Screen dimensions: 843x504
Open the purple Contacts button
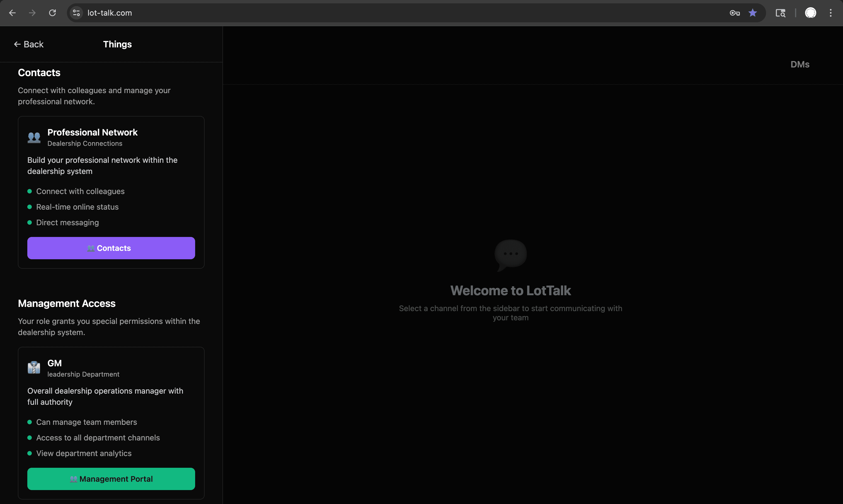(x=111, y=248)
